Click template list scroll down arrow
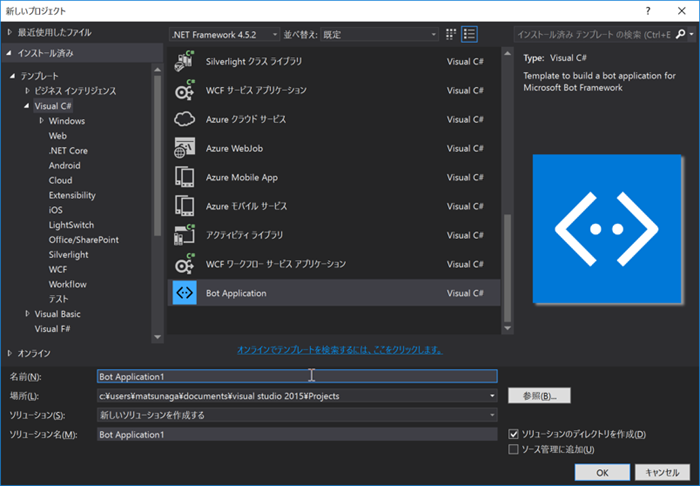 [508, 328]
